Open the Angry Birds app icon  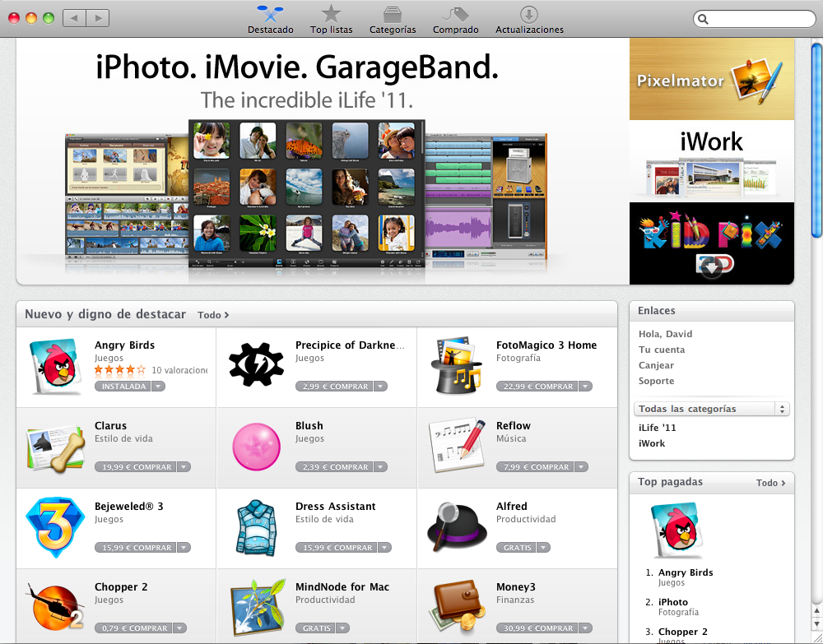pos(56,366)
